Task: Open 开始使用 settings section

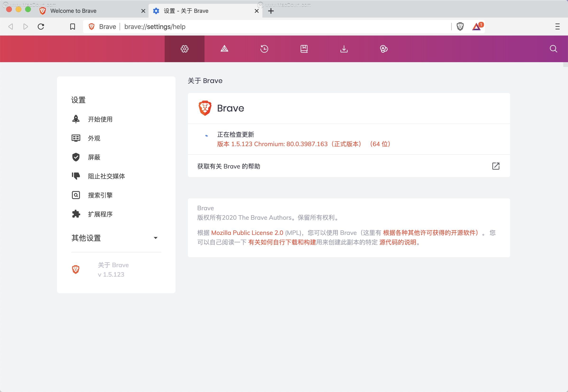Action: coord(100,119)
